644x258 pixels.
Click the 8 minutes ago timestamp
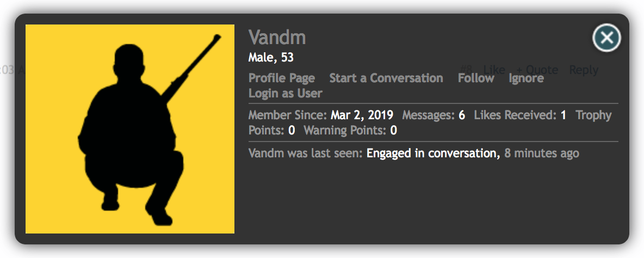[x=542, y=153]
